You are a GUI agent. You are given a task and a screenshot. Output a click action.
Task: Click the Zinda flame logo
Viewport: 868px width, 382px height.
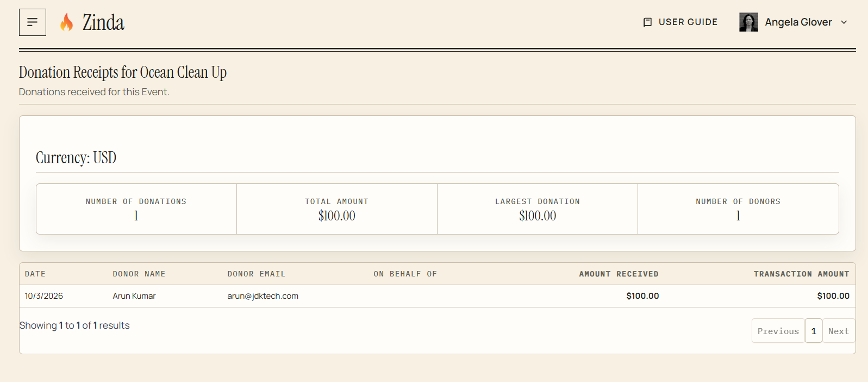click(66, 22)
